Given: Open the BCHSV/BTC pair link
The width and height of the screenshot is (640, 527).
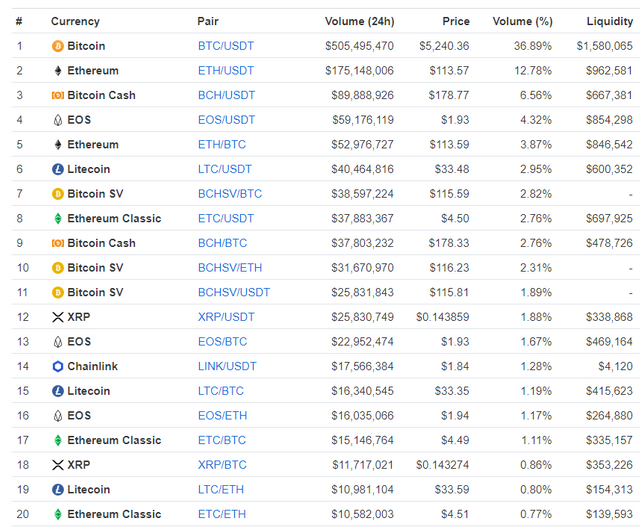Looking at the screenshot, I should tap(230, 194).
